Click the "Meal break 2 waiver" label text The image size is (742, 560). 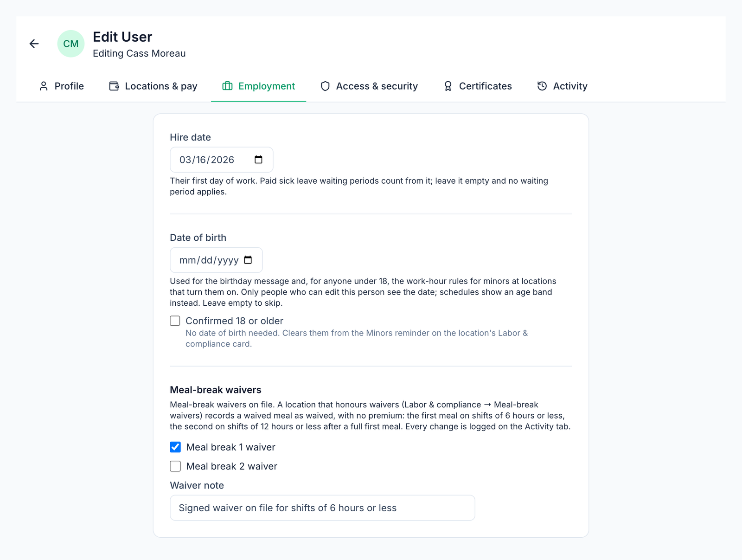231,466
